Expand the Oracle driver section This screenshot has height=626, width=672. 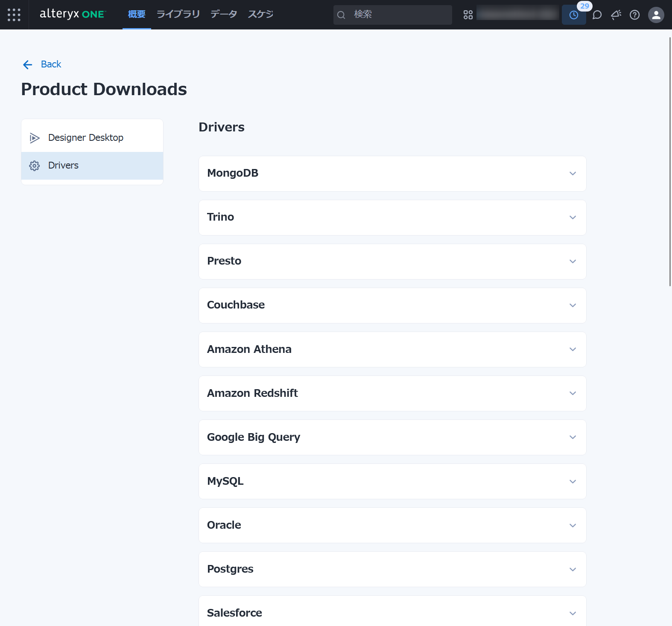point(392,525)
